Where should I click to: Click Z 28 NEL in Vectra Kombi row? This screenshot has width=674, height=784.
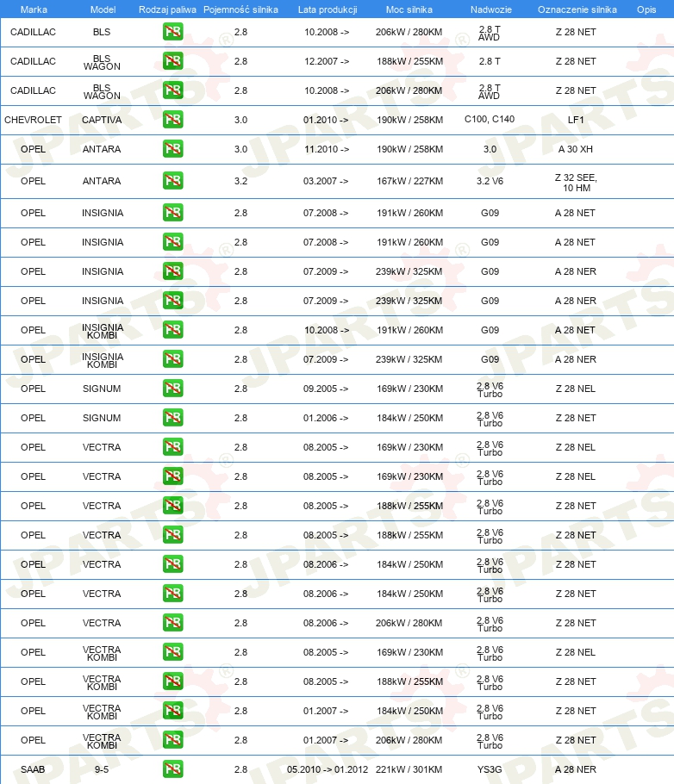[576, 652]
